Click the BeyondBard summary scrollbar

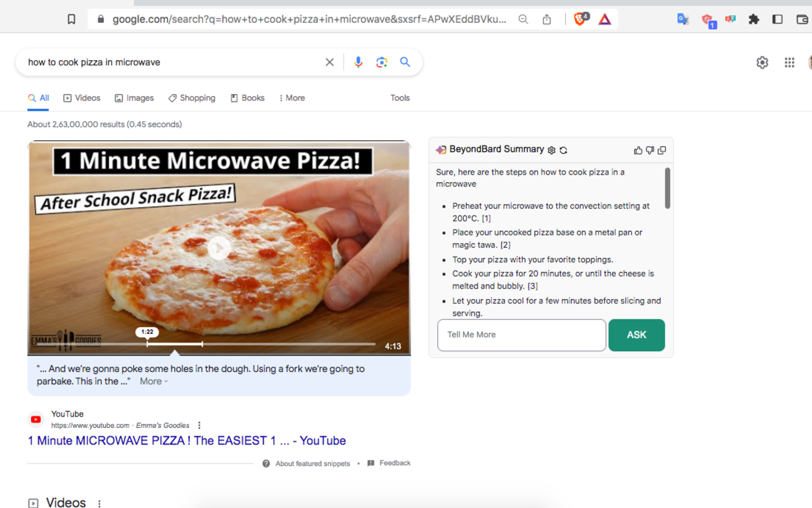coord(667,188)
